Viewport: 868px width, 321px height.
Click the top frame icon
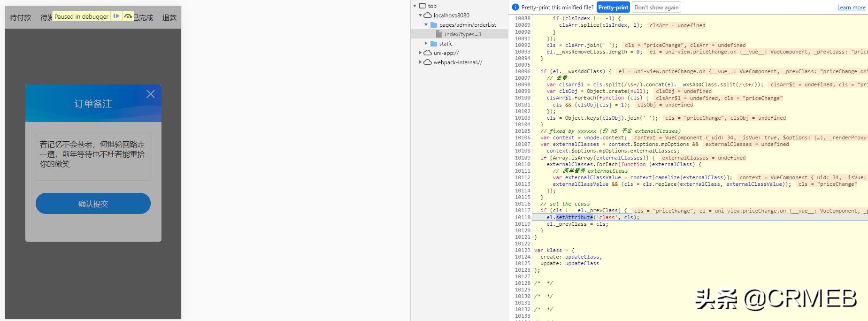(x=422, y=6)
